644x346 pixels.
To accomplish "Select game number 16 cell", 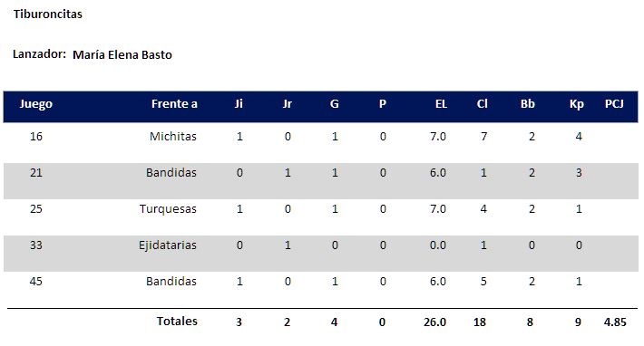I will click(x=36, y=136).
